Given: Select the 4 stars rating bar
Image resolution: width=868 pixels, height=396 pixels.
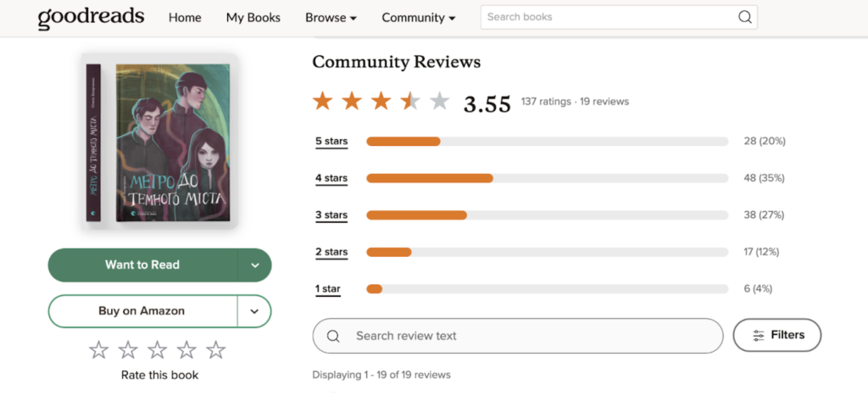Looking at the screenshot, I should [547, 178].
